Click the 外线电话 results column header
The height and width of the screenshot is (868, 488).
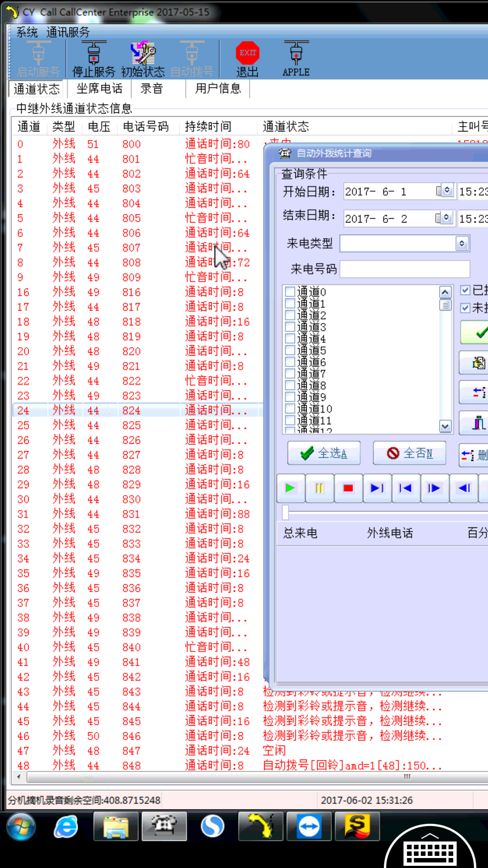390,533
